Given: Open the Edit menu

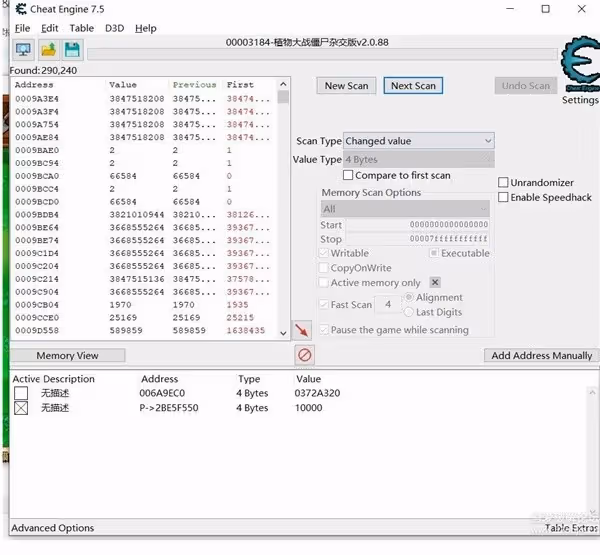Looking at the screenshot, I should pos(50,28).
